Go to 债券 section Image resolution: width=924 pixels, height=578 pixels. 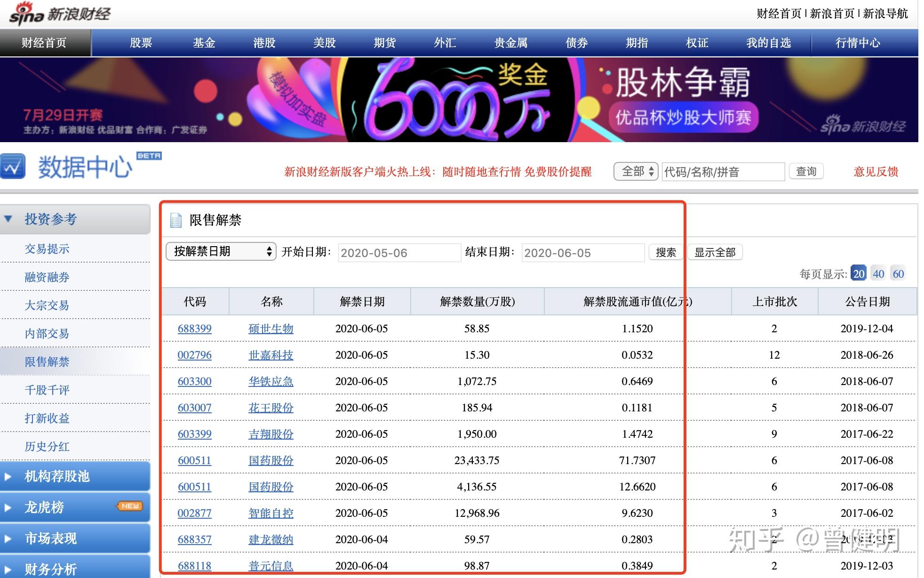coord(576,43)
